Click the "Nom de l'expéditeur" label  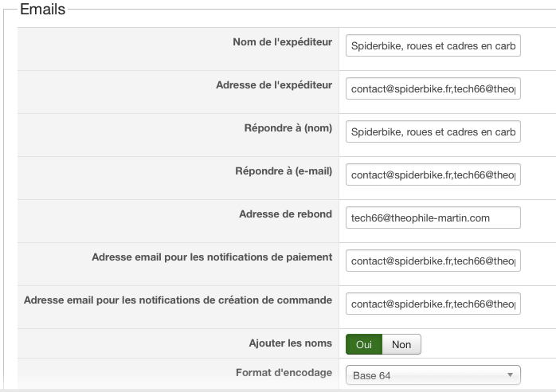[282, 42]
